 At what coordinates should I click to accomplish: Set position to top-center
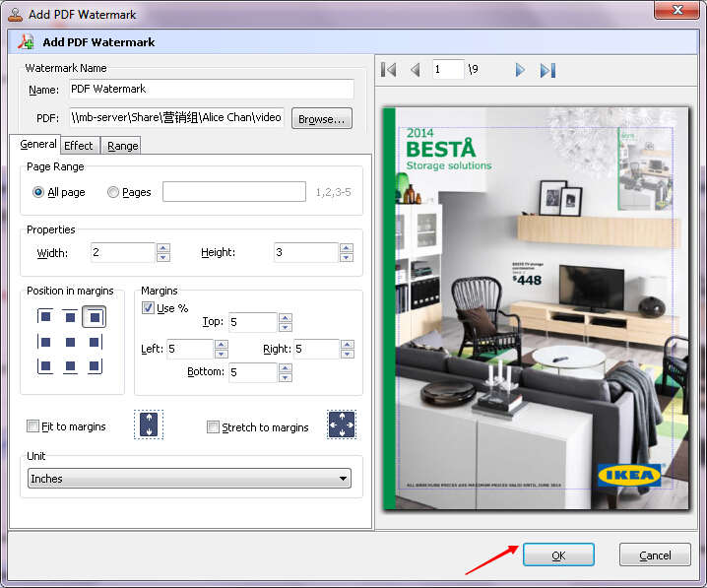(70, 317)
